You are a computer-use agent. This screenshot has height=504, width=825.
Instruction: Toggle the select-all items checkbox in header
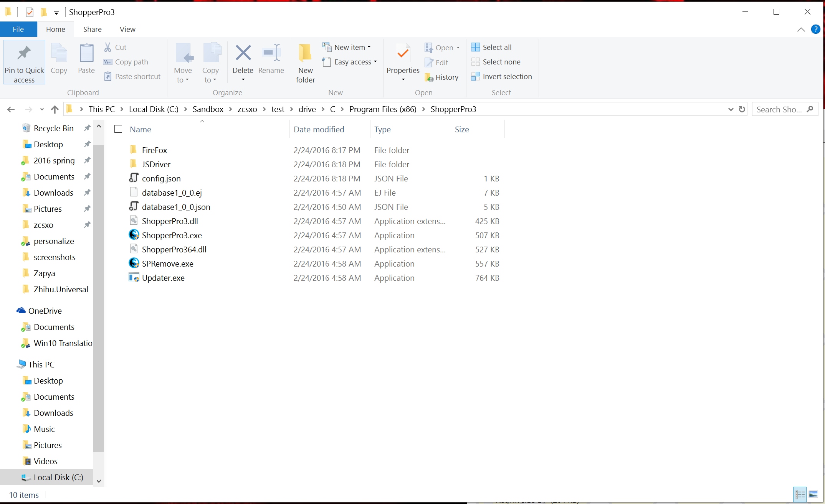click(x=118, y=129)
